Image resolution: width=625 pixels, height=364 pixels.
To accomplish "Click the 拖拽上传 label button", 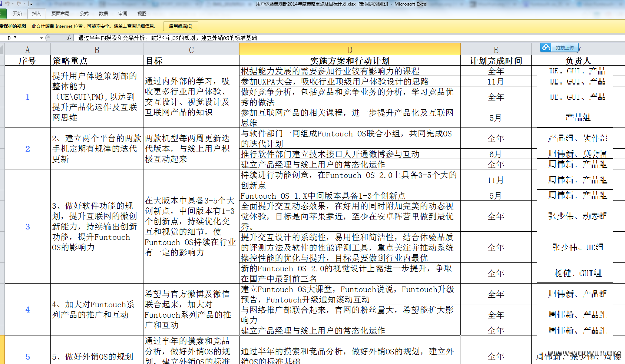I will pyautogui.click(x=565, y=48).
